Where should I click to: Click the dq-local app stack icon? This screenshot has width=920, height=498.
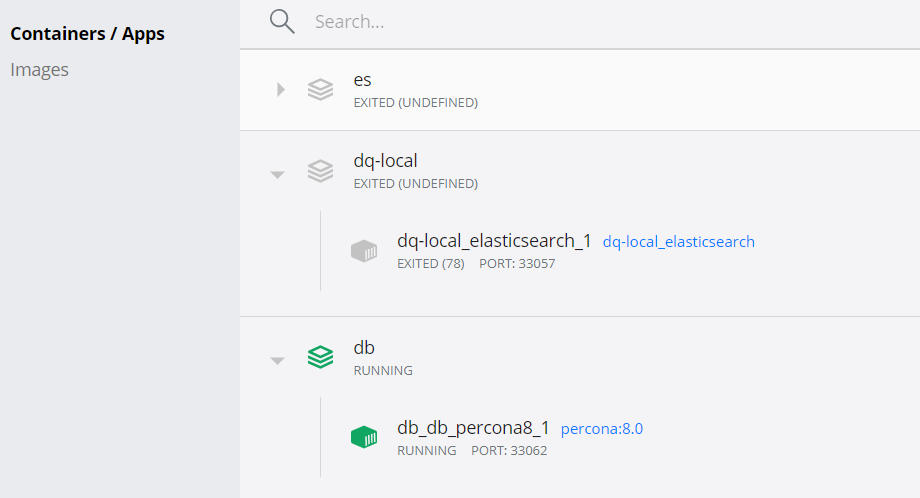pyautogui.click(x=320, y=171)
